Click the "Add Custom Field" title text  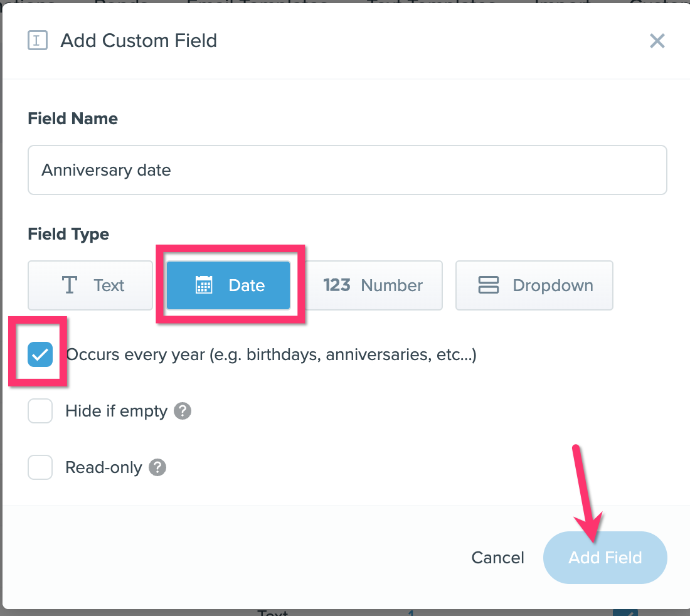pyautogui.click(x=139, y=41)
